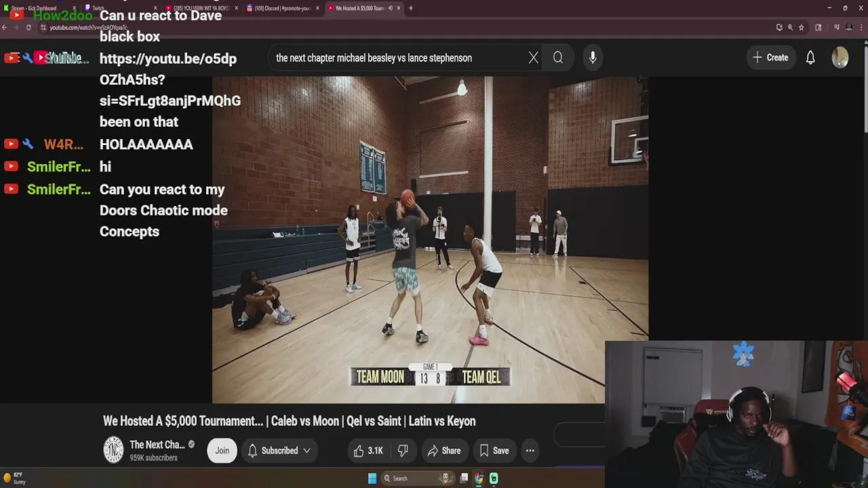Viewport: 868px width, 488px height.
Task: Open more actions ellipsis under the video
Action: point(530,451)
